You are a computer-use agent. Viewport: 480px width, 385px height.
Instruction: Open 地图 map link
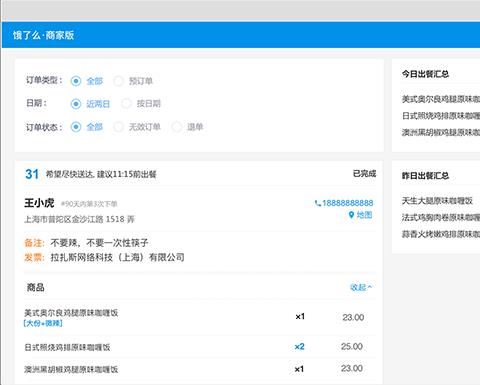pyautogui.click(x=360, y=215)
